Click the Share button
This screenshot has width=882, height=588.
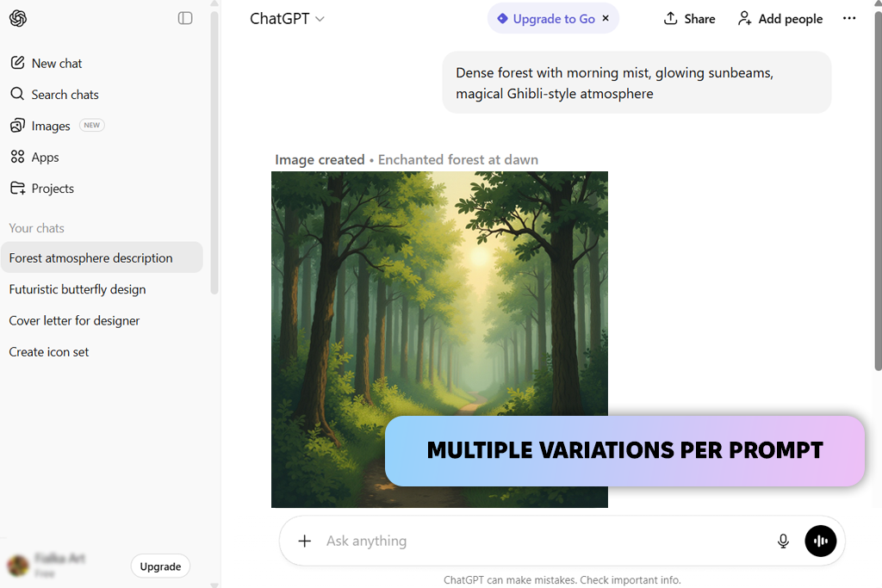690,19
